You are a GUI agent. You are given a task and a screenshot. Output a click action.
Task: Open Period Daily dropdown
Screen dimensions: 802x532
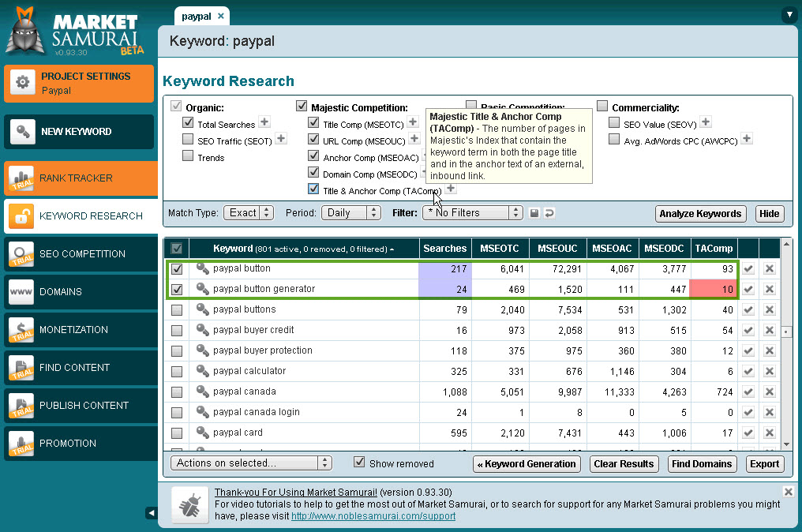pos(350,213)
